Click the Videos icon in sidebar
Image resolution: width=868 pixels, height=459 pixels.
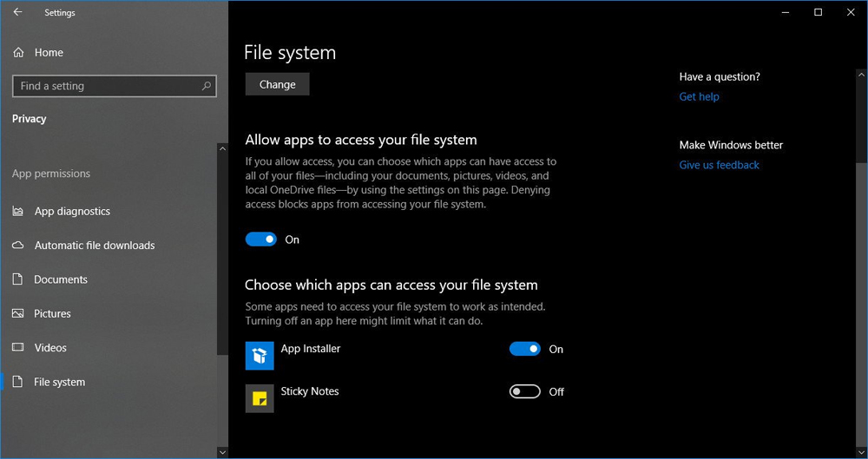(x=17, y=348)
